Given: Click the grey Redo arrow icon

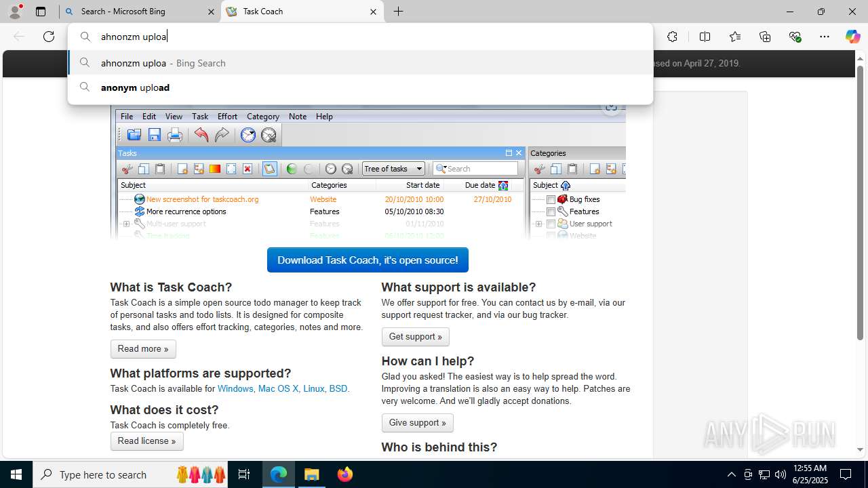Looking at the screenshot, I should click(222, 135).
